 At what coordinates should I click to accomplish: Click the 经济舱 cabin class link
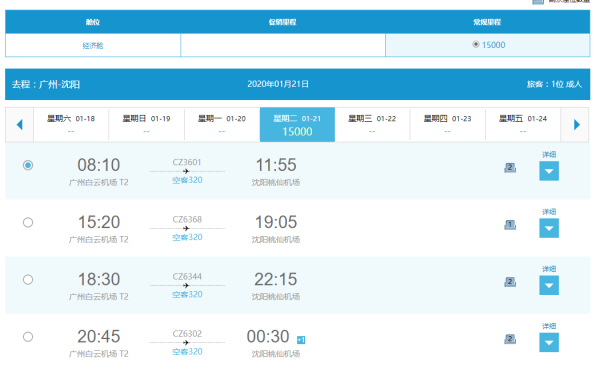(93, 46)
